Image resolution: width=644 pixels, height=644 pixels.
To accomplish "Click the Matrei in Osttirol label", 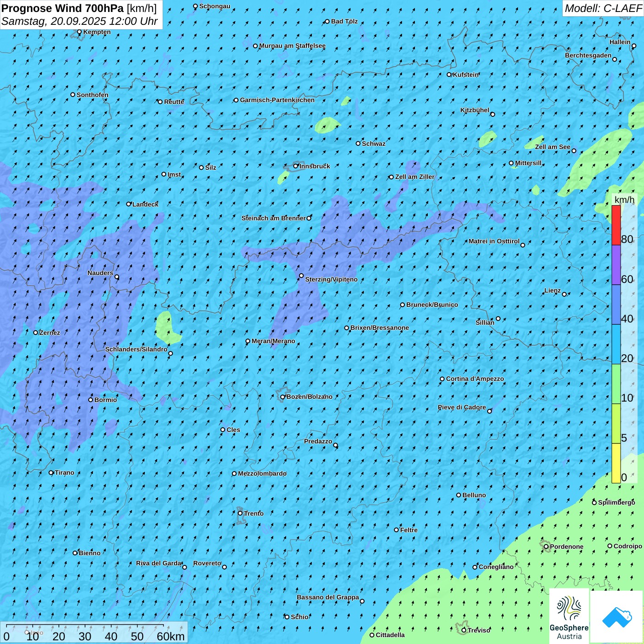I will pos(494,241).
